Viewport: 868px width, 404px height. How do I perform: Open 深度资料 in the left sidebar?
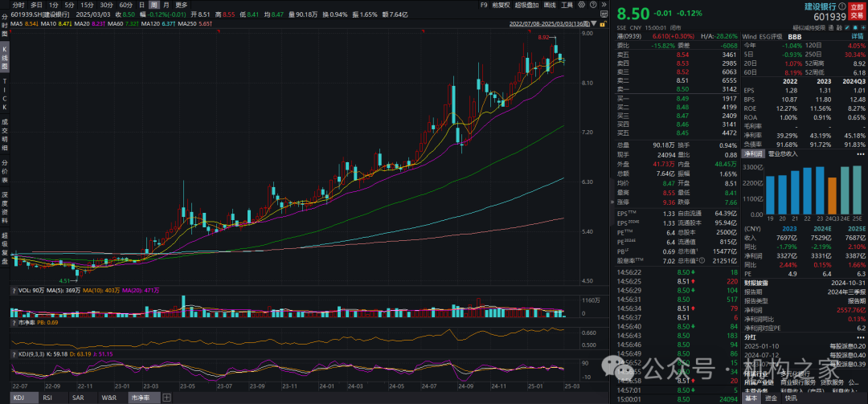tap(5, 209)
